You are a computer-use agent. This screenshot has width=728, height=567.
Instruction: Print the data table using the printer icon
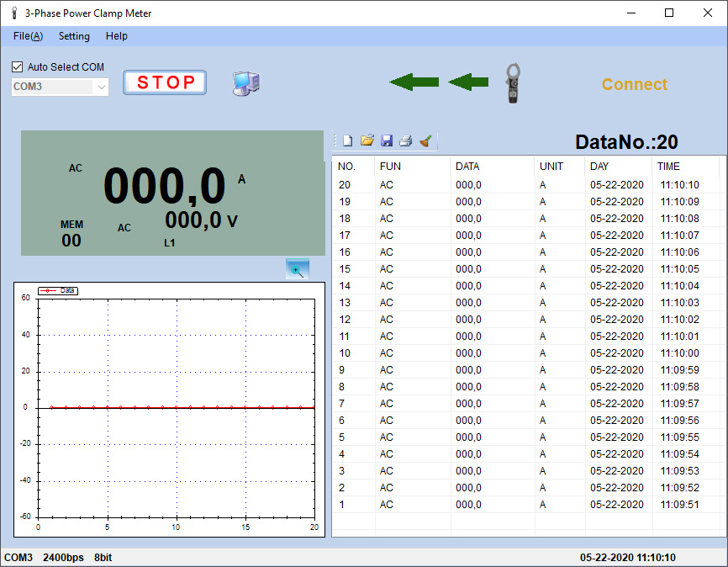[x=406, y=141]
